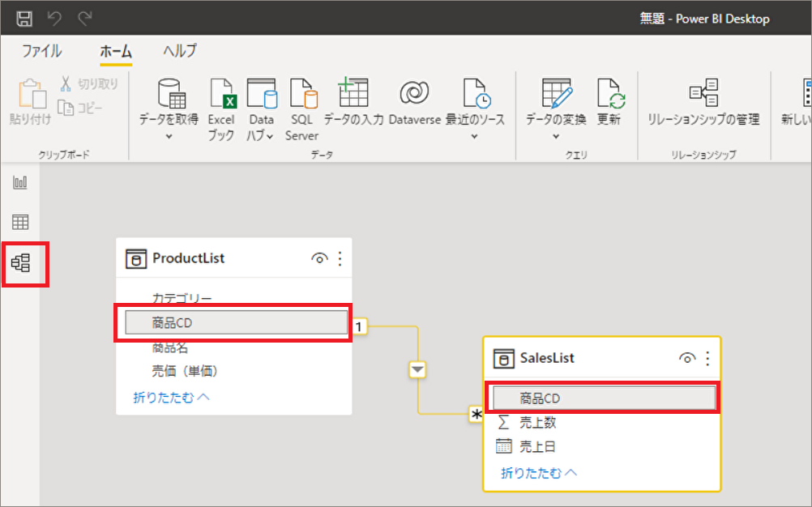Open the データを取得 dropdown
Viewport: 812px width, 507px height.
[169, 109]
